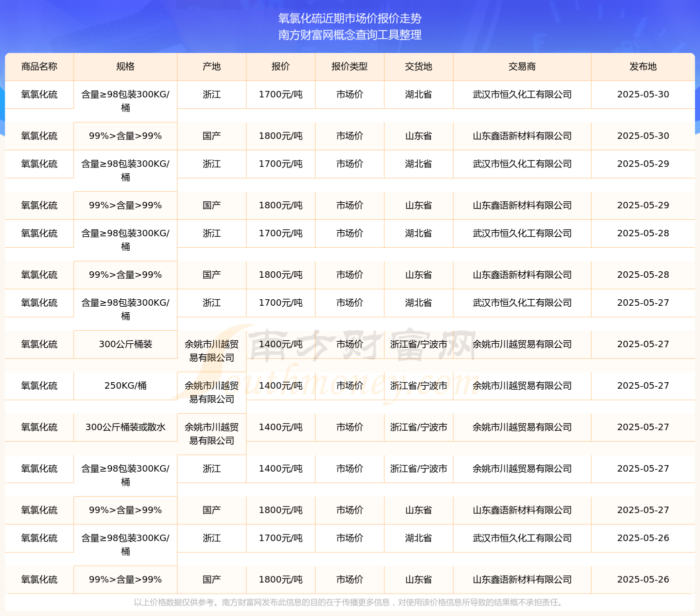The height and width of the screenshot is (616, 700).
Task: Select the 交易商 column header
Action: click(x=522, y=66)
